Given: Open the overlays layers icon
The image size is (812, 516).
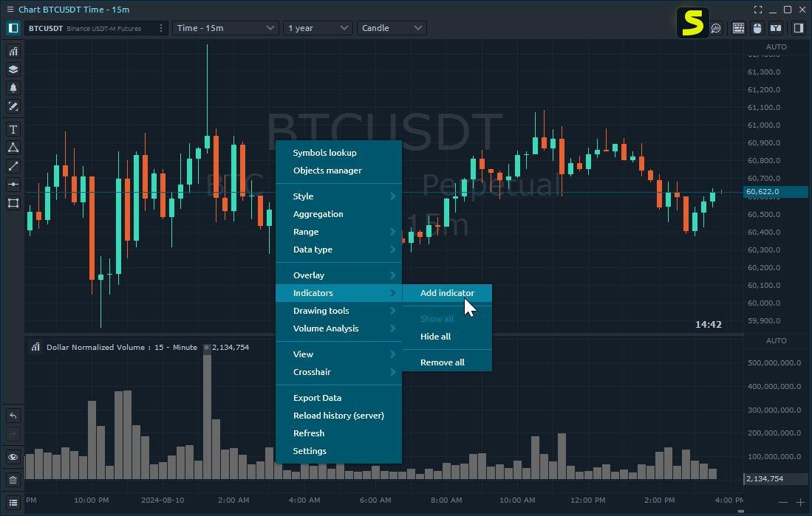Looking at the screenshot, I should [x=13, y=69].
